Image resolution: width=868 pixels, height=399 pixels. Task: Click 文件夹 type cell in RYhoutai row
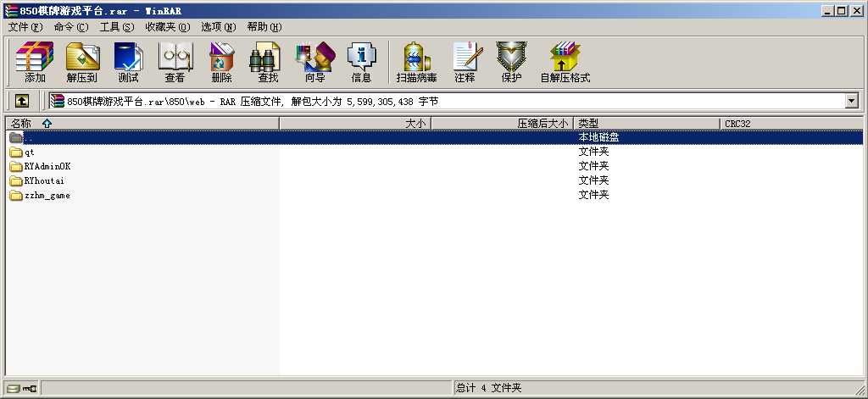pos(593,180)
